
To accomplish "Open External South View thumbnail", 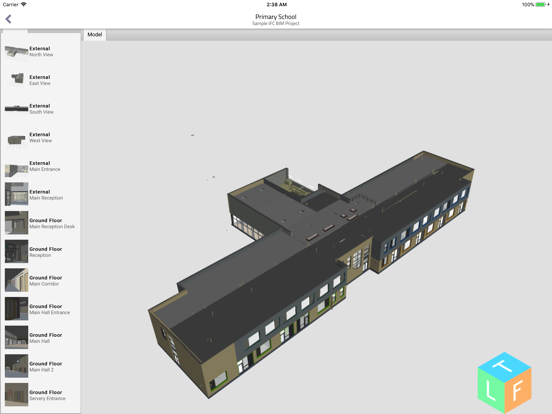I will pos(16,109).
